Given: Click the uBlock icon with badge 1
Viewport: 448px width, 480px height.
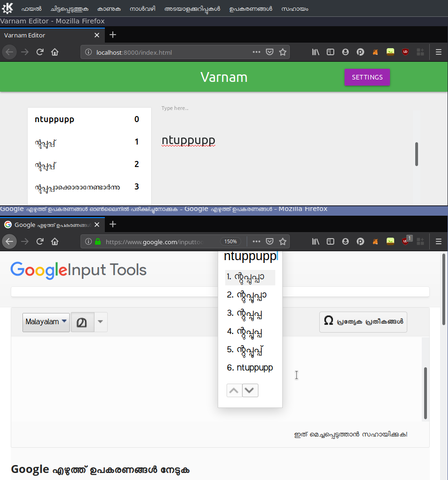Looking at the screenshot, I should pyautogui.click(x=406, y=240).
